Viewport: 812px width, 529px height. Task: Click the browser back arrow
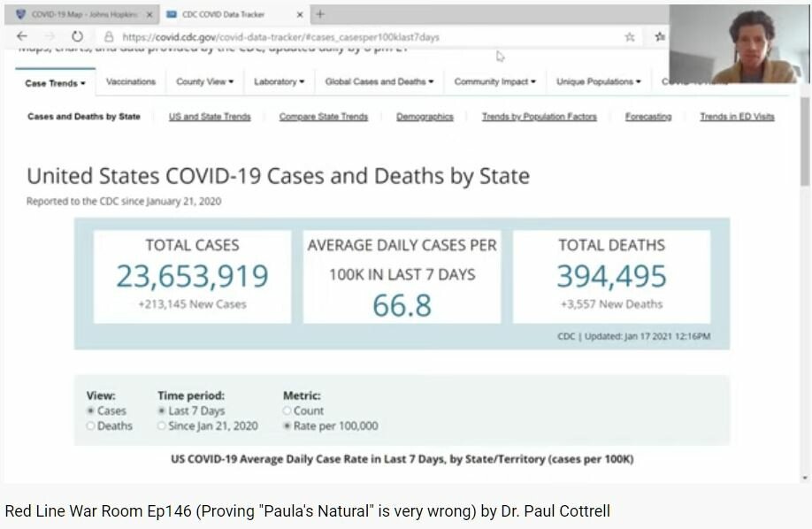22,37
